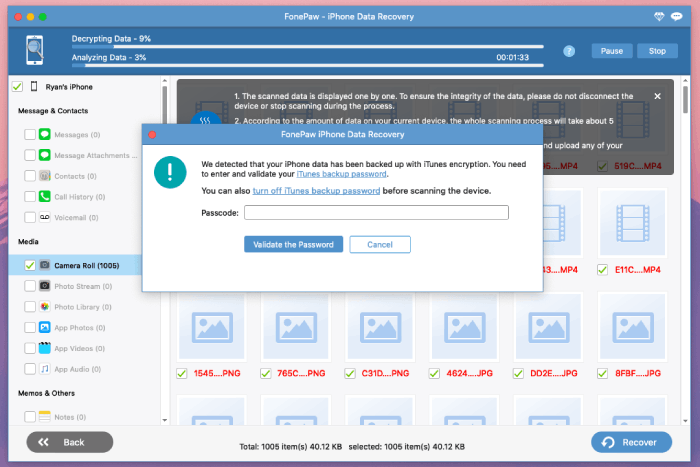Uncheck Ryan's iPhone device checkbox
The image size is (700, 467).
17,87
